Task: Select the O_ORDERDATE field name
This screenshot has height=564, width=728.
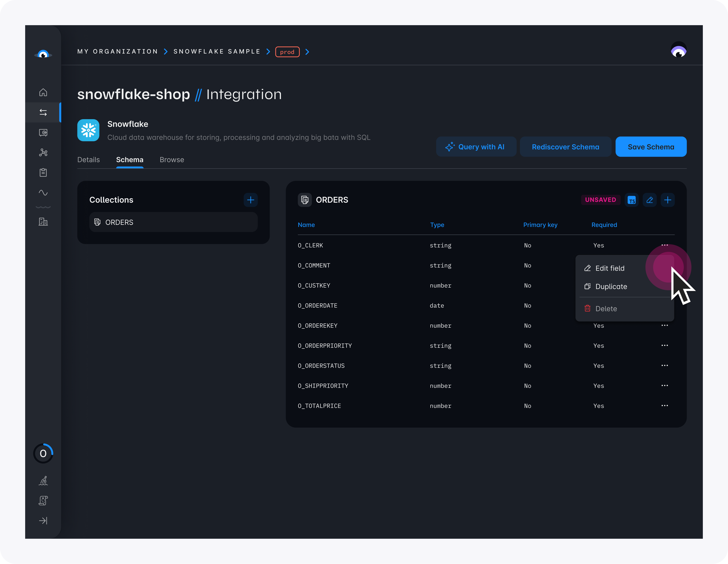Action: click(318, 306)
